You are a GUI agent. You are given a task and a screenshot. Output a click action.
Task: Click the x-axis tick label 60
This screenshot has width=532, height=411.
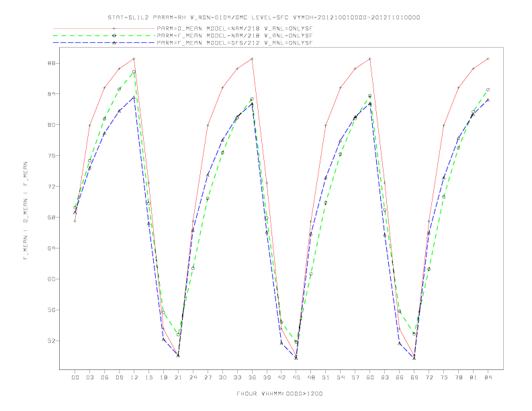click(x=370, y=377)
